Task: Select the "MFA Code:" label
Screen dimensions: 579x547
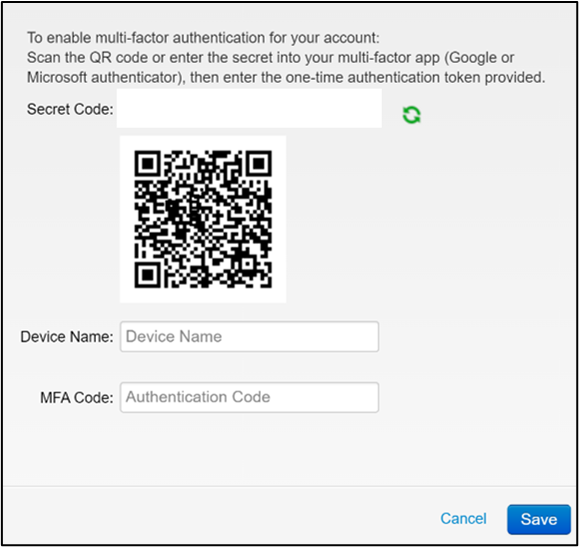Action: [77, 398]
